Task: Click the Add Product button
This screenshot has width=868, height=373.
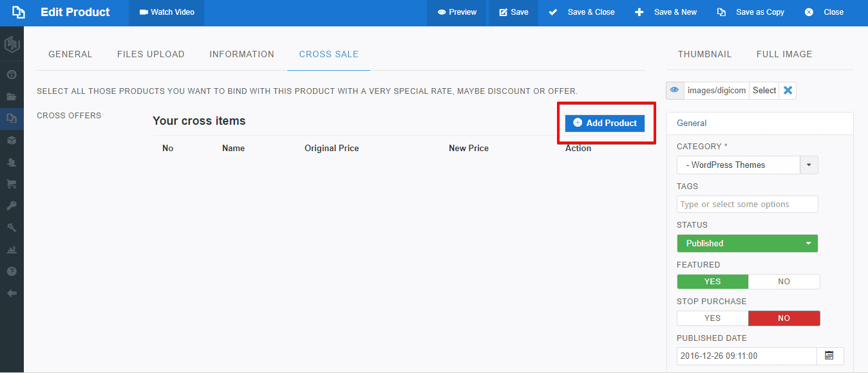Action: pos(605,123)
